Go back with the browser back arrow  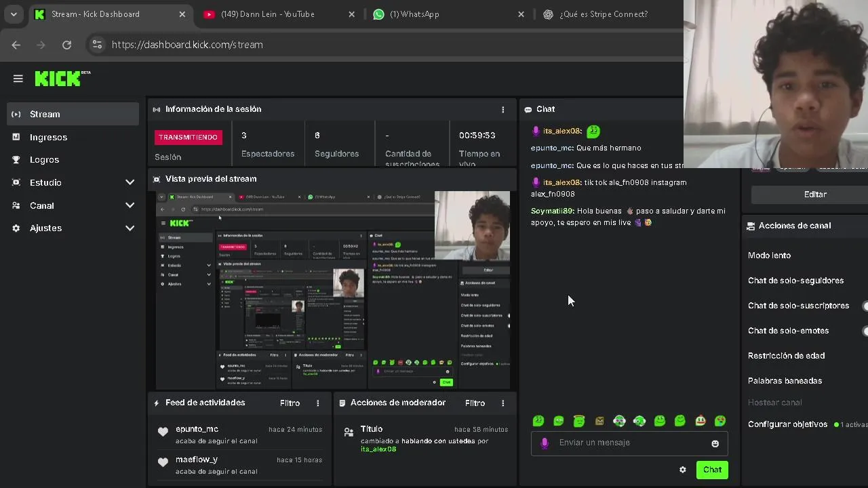(16, 45)
